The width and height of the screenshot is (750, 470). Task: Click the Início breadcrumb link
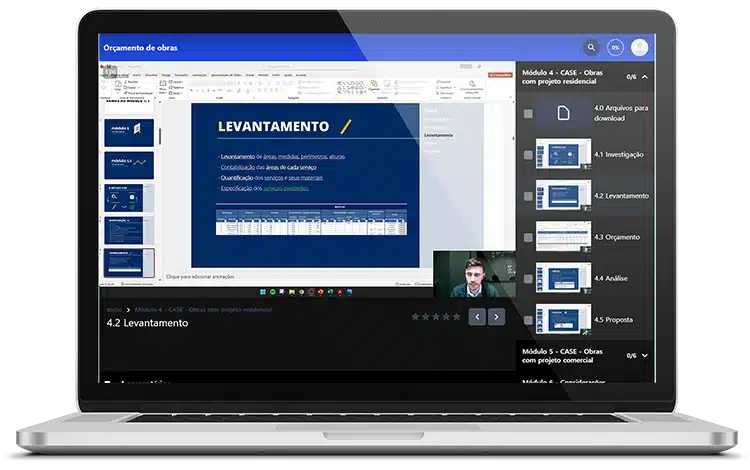tap(114, 309)
